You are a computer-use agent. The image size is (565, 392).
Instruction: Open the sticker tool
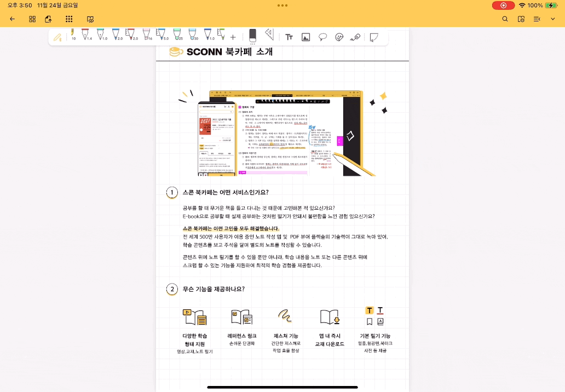(339, 37)
